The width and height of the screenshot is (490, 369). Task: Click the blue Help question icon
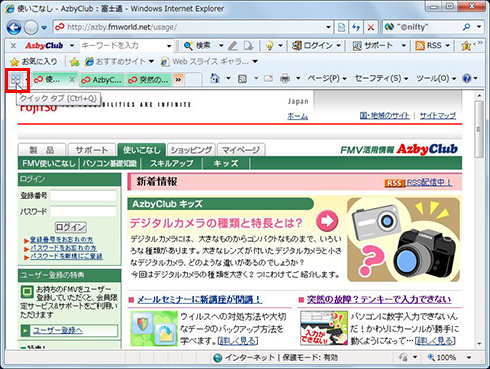467,79
